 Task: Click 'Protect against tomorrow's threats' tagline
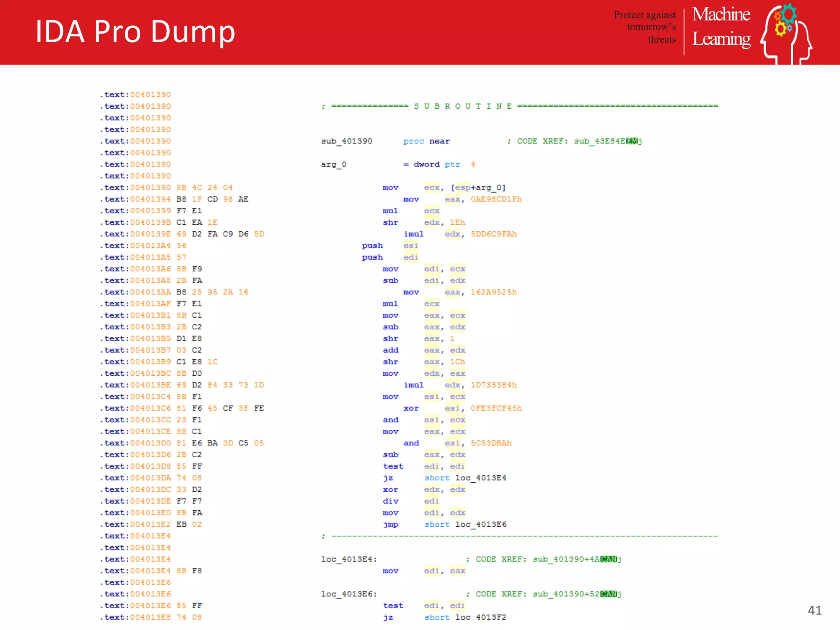click(645, 27)
